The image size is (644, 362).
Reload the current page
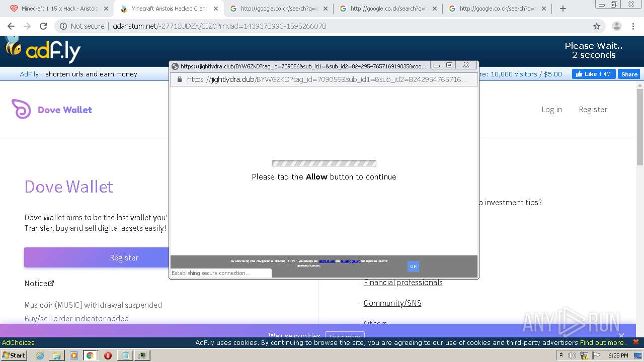(x=43, y=26)
